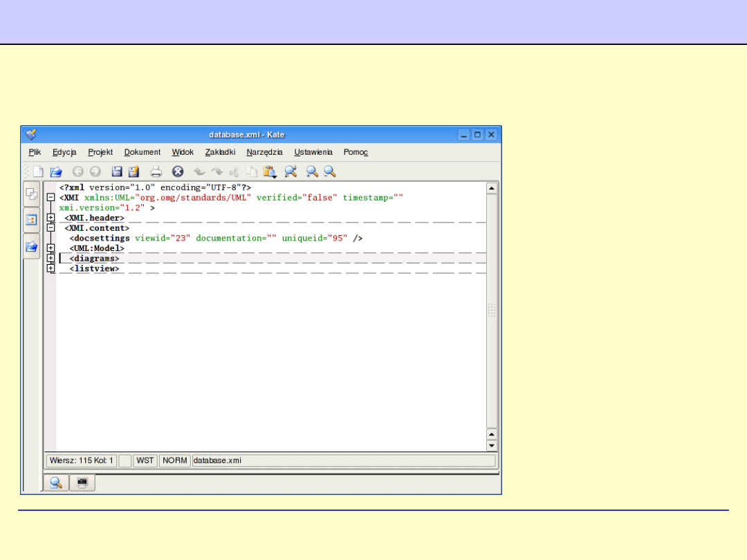Open the Filesystem browser sidebar tab
The height and width of the screenshot is (560, 747).
tap(32, 245)
